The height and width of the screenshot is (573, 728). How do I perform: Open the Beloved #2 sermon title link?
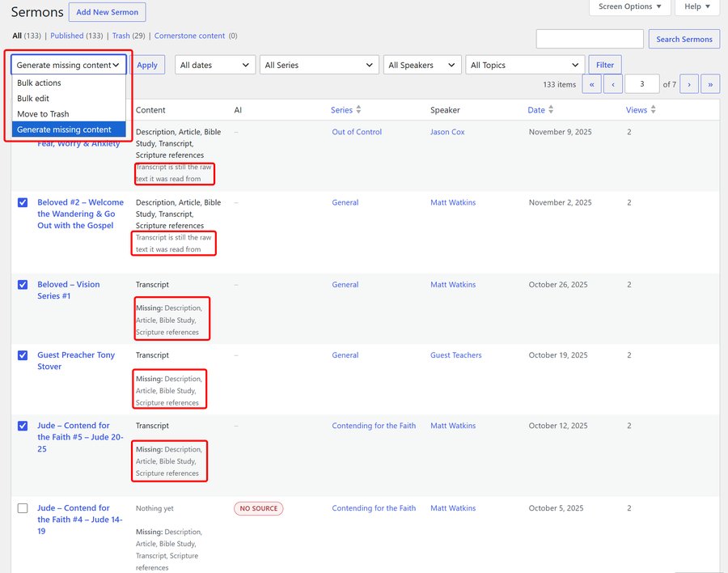click(80, 214)
